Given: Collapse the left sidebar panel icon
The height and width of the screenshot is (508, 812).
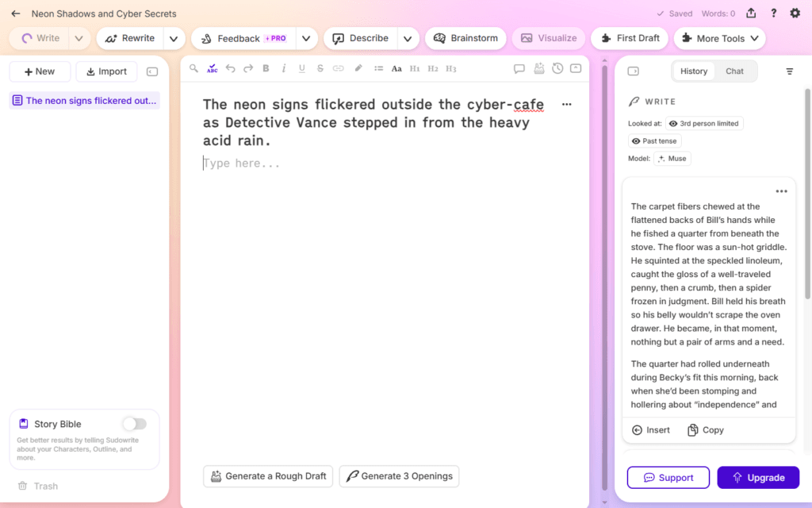Looking at the screenshot, I should pos(152,71).
